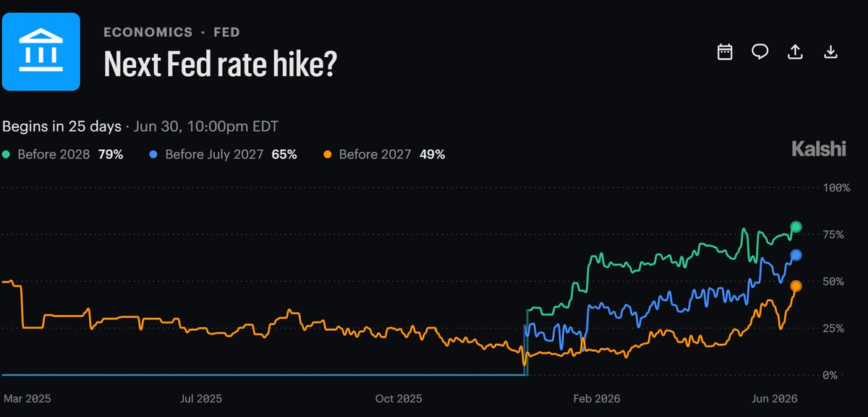This screenshot has height=417, width=868.
Task: Click the blue endpoint dot on chart
Action: click(796, 255)
